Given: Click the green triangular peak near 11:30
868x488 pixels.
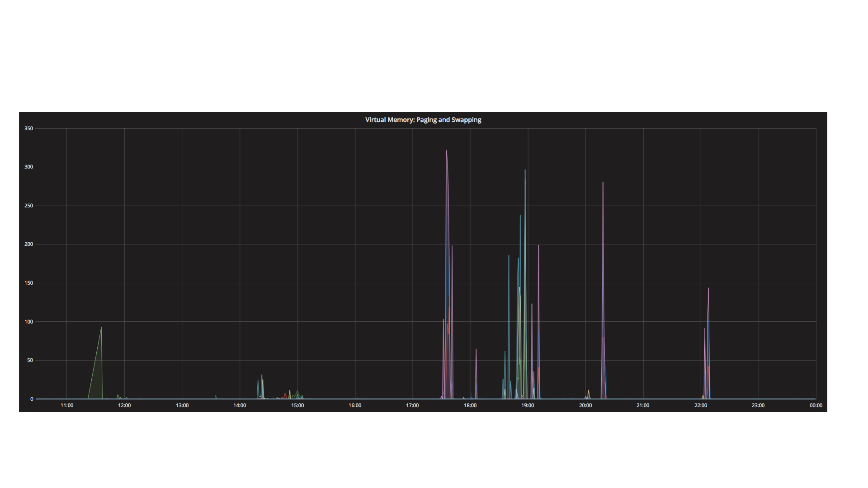Looking at the screenshot, I should (101, 328).
